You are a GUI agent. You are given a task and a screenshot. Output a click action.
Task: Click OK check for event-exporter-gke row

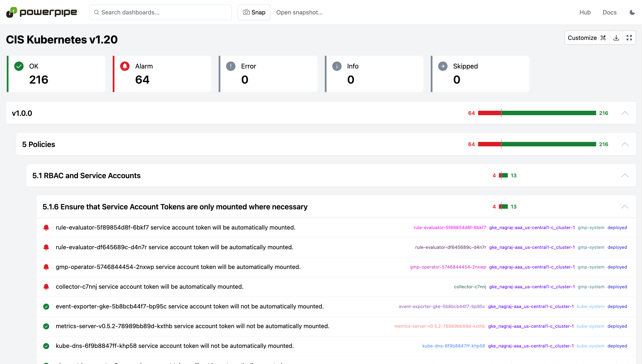click(46, 307)
